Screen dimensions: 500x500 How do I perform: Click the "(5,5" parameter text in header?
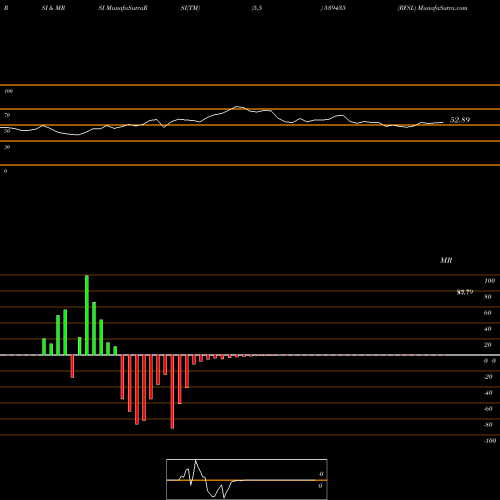coord(257,8)
